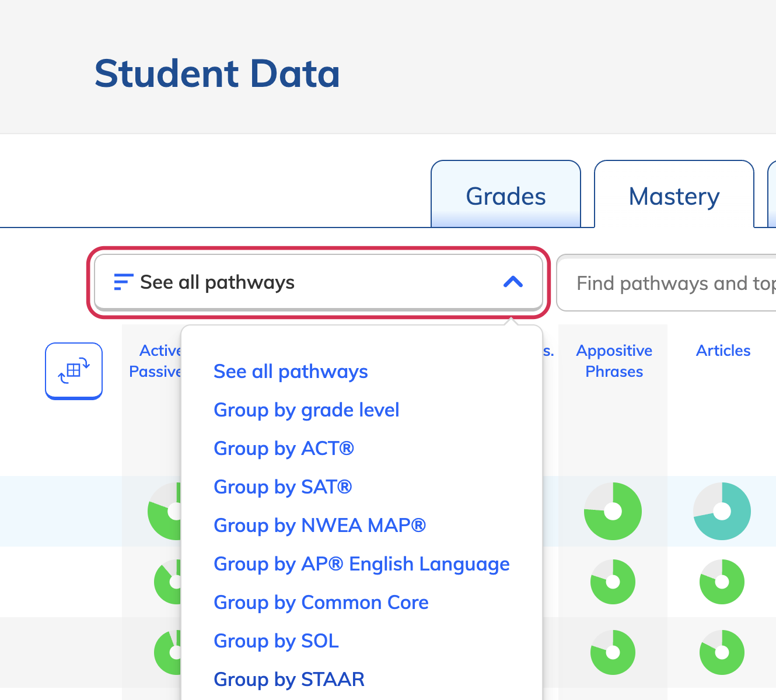
Task: Click Appositive Phrases mastery chart in second row
Action: point(613,582)
